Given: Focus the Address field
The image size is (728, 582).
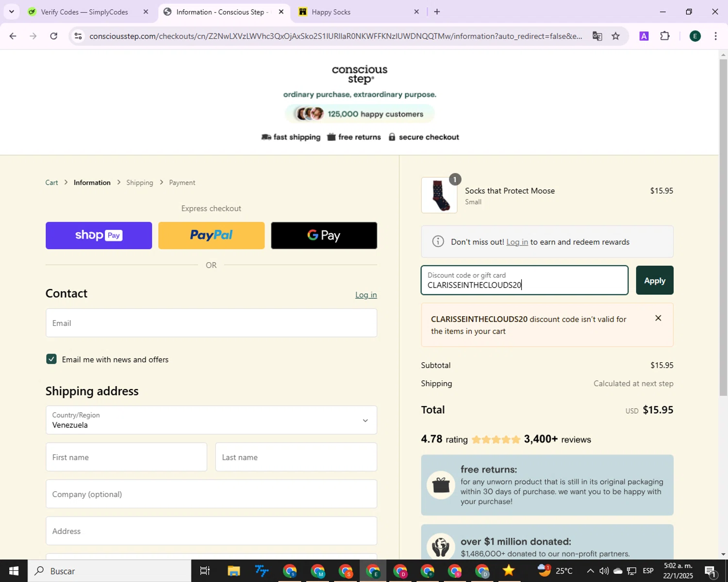Looking at the screenshot, I should pyautogui.click(x=211, y=531).
